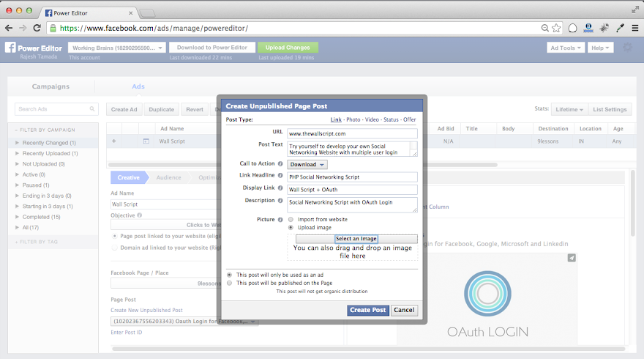Screen dimensions: 644x359
Task: Open the Creative step tab
Action: [129, 177]
